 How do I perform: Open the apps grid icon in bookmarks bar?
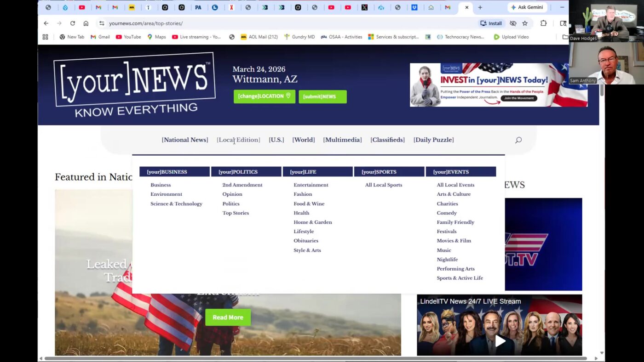tap(45, 37)
